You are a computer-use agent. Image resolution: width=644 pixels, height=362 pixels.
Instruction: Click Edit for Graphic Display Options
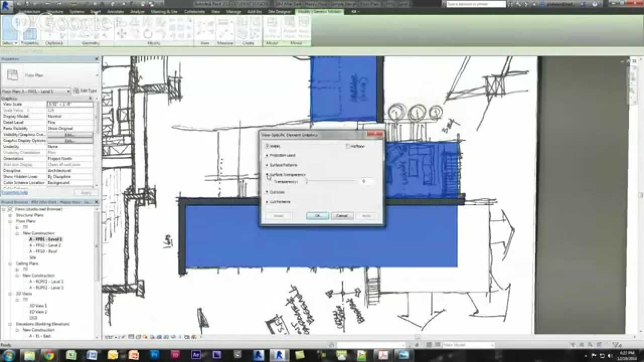click(70, 140)
